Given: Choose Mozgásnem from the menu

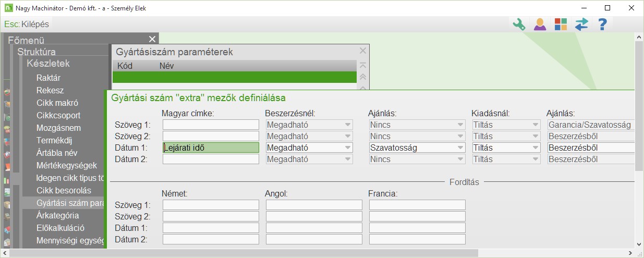Looking at the screenshot, I should (x=58, y=128).
